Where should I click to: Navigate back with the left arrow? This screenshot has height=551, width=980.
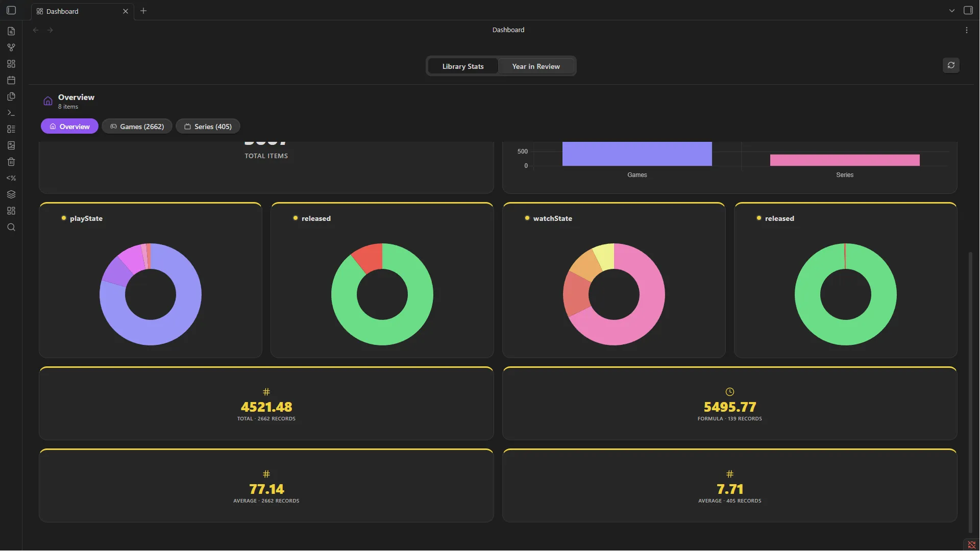pyautogui.click(x=36, y=30)
